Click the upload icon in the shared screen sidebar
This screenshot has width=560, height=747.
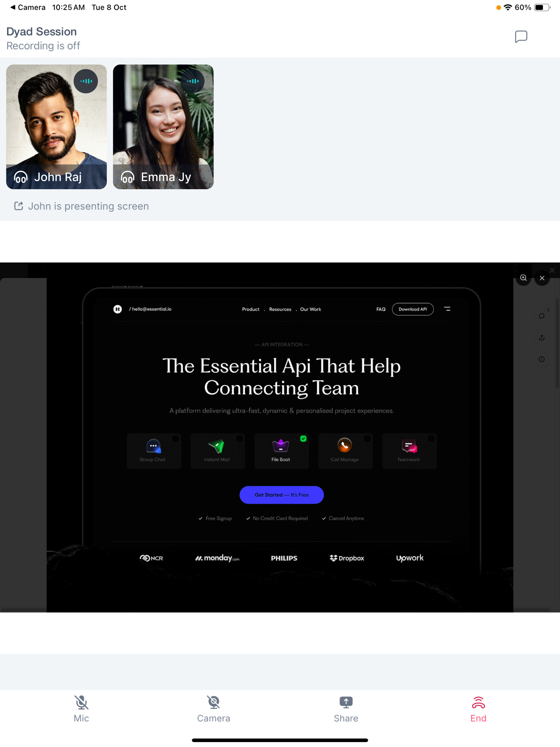tap(542, 337)
